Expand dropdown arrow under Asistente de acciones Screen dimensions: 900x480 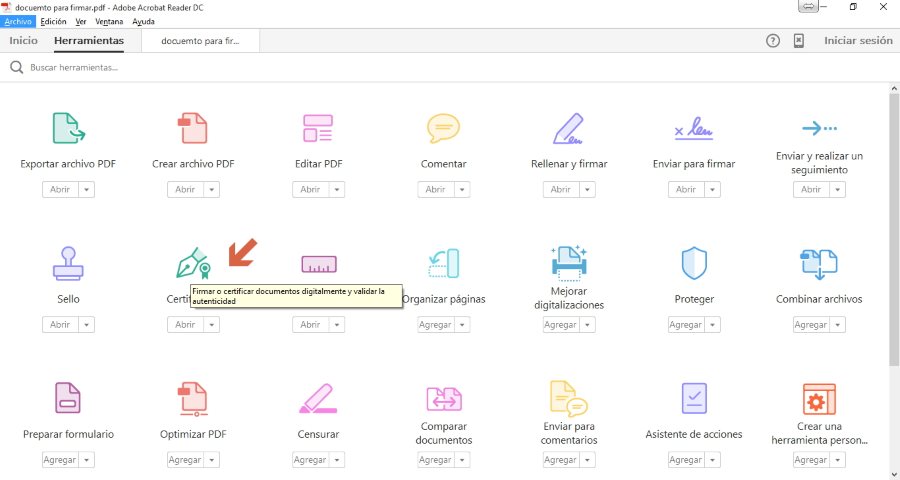click(712, 460)
